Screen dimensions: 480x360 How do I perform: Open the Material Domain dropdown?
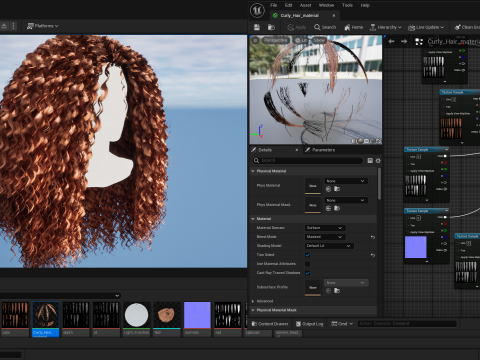pyautogui.click(x=325, y=228)
